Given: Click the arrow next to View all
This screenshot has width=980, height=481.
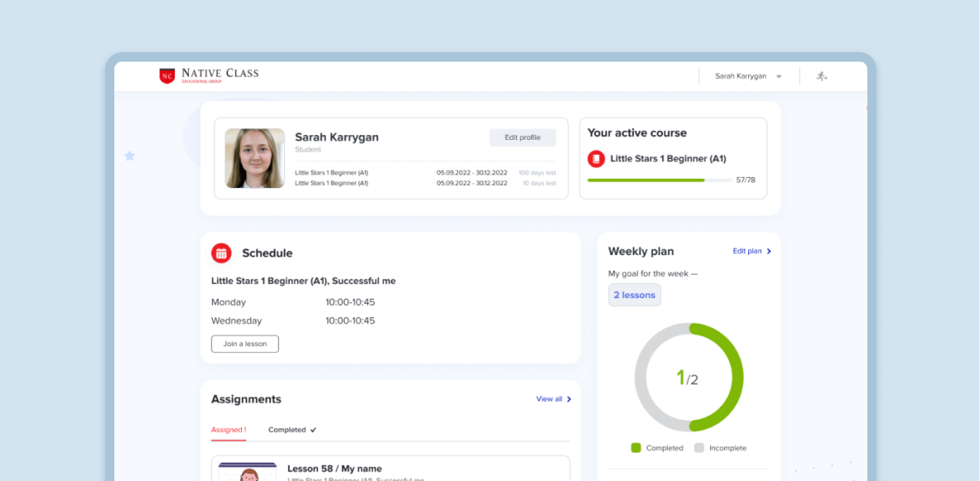Looking at the screenshot, I should (x=569, y=399).
